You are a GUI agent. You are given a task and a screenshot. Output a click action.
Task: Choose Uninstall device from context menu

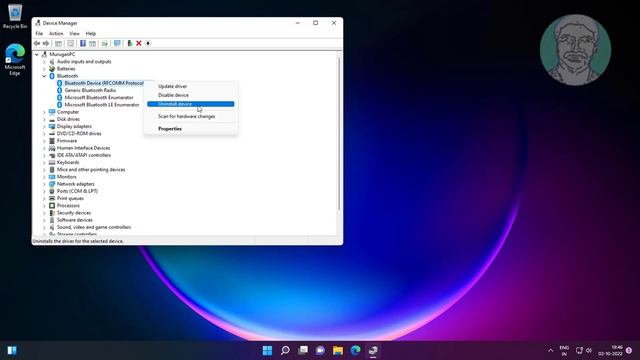pyautogui.click(x=191, y=104)
